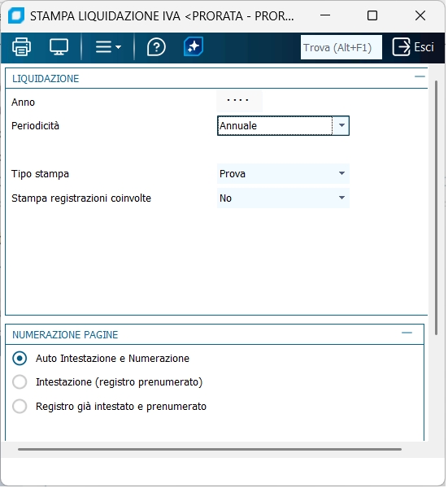Viewport: 448px width, 488px height.
Task: Select Intestazione (registro prenumerato) option
Action: (x=20, y=382)
